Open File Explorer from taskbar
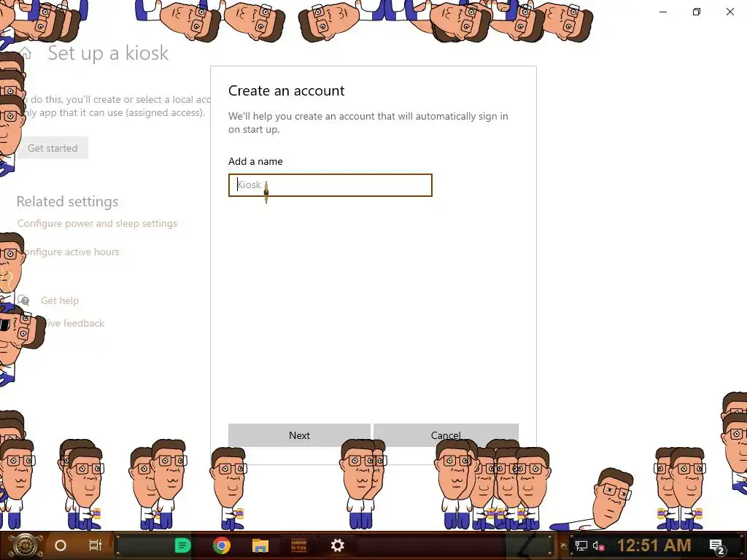Image resolution: width=747 pixels, height=560 pixels. point(260,545)
